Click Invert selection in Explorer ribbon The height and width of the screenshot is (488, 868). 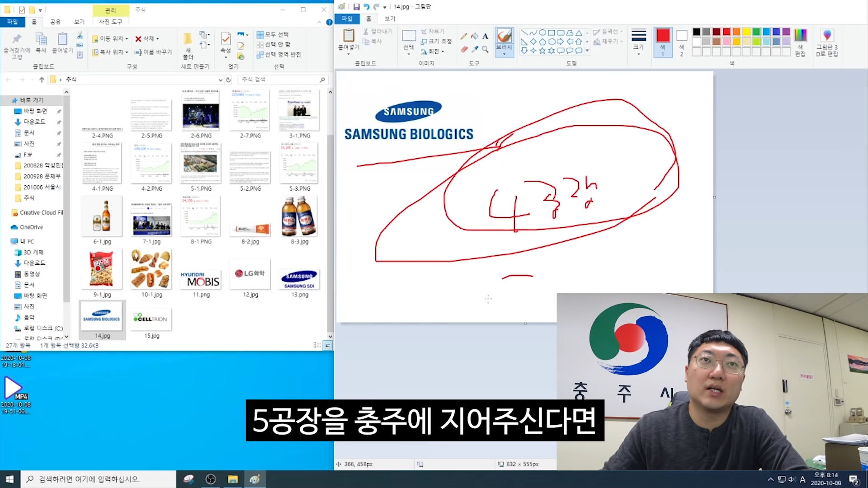coord(278,55)
